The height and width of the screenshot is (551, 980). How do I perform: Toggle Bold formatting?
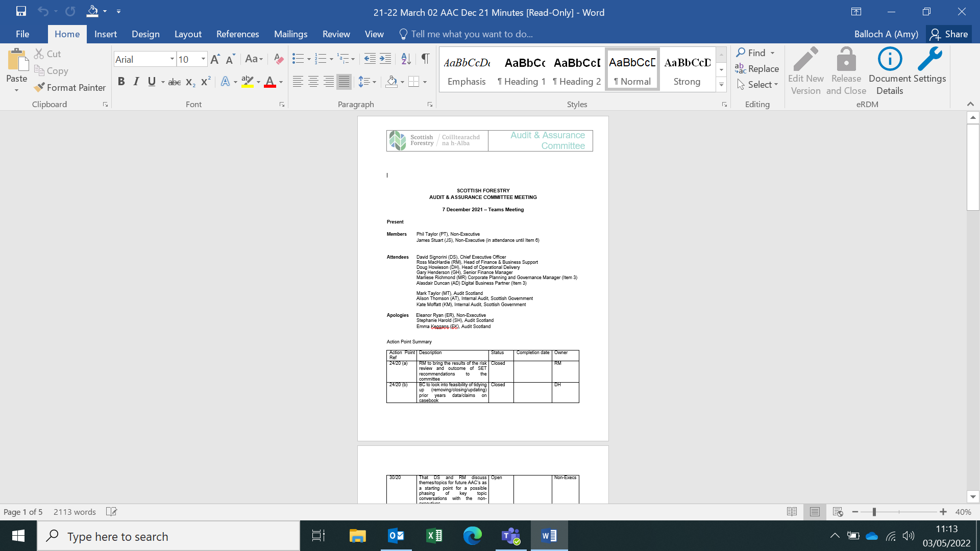[121, 82]
